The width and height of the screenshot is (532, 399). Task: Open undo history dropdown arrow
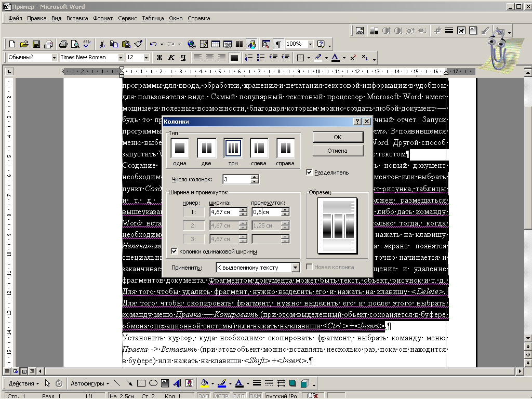(162, 45)
